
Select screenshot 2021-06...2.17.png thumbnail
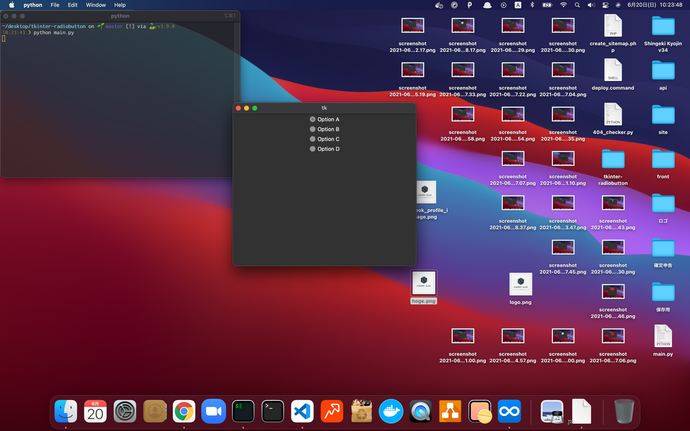click(x=412, y=26)
